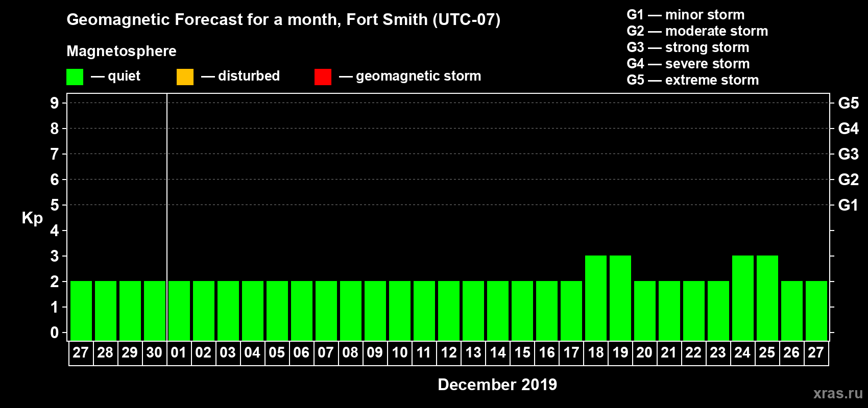Click the Kp value '5' on y-axis

point(55,205)
